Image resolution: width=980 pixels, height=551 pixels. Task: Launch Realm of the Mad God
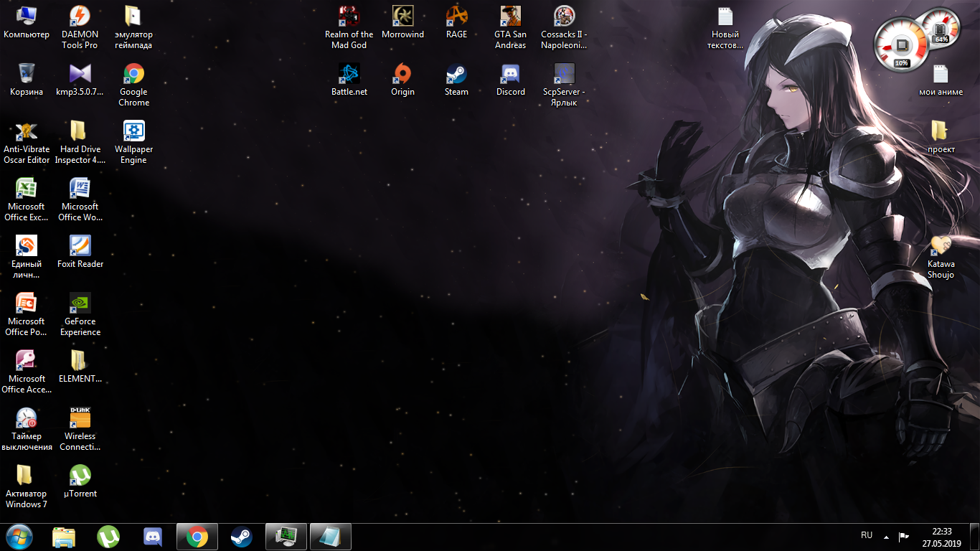[x=349, y=27]
